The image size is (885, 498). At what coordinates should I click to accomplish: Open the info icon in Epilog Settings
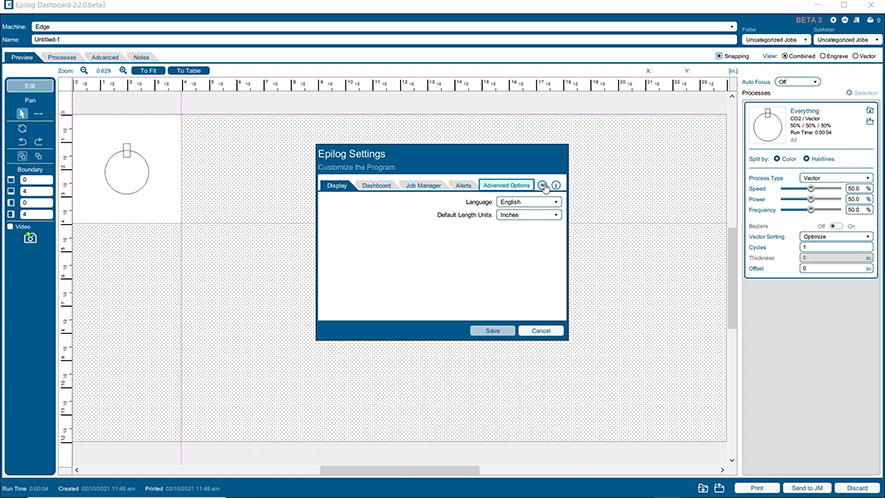pos(556,185)
